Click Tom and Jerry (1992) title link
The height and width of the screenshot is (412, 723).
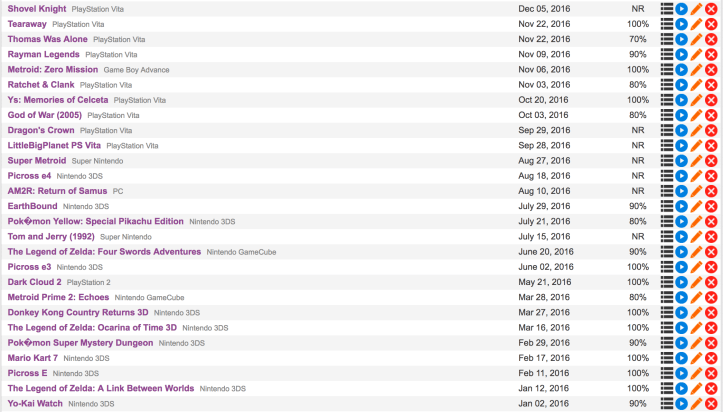(51, 236)
